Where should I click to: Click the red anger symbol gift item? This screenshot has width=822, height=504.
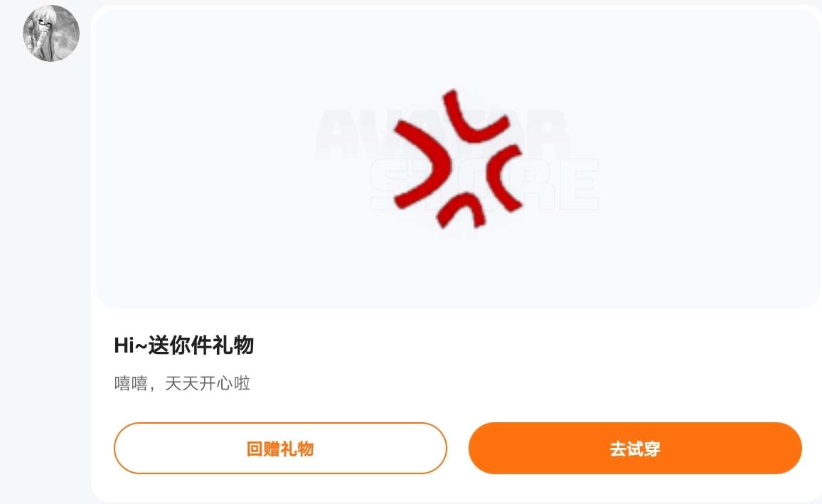(x=458, y=159)
